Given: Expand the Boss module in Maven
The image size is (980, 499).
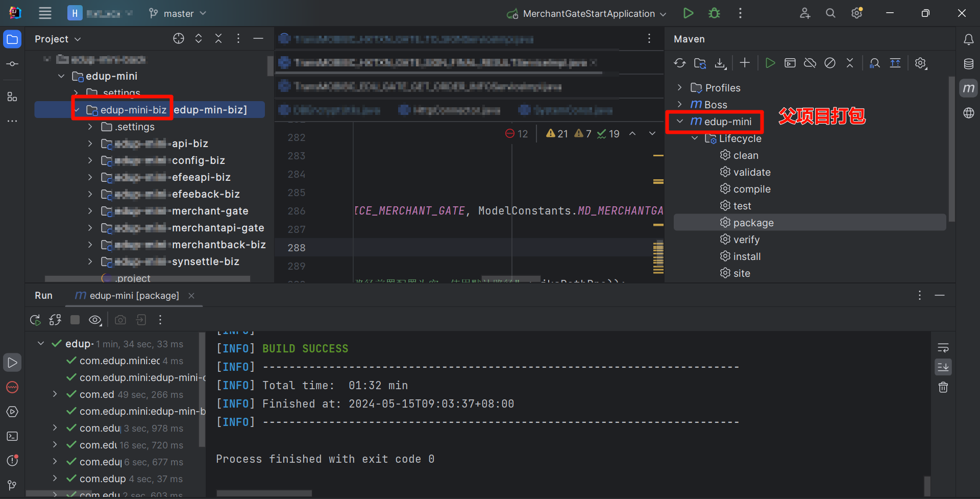Looking at the screenshot, I should 679,105.
